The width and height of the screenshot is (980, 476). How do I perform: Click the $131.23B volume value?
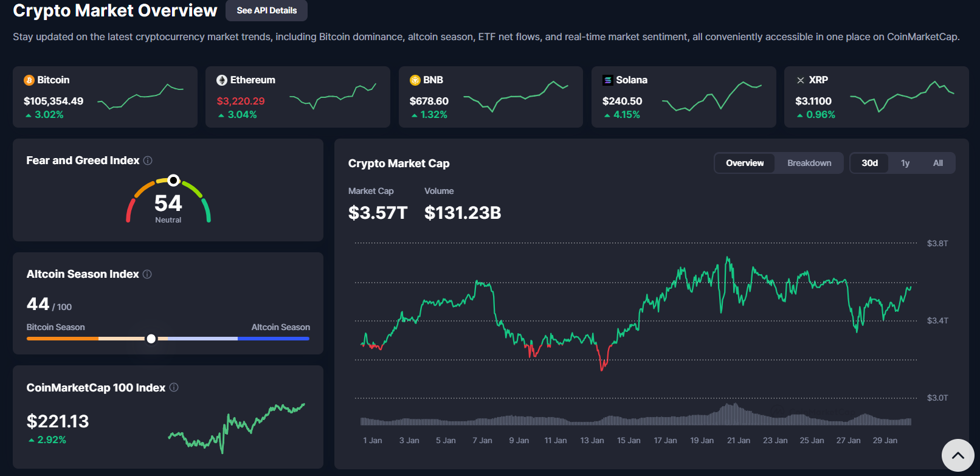tap(463, 213)
